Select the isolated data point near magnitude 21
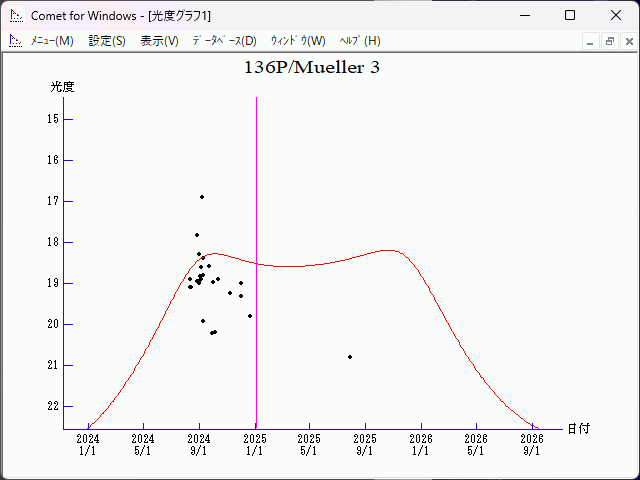This screenshot has height=480, width=640. pyautogui.click(x=350, y=357)
